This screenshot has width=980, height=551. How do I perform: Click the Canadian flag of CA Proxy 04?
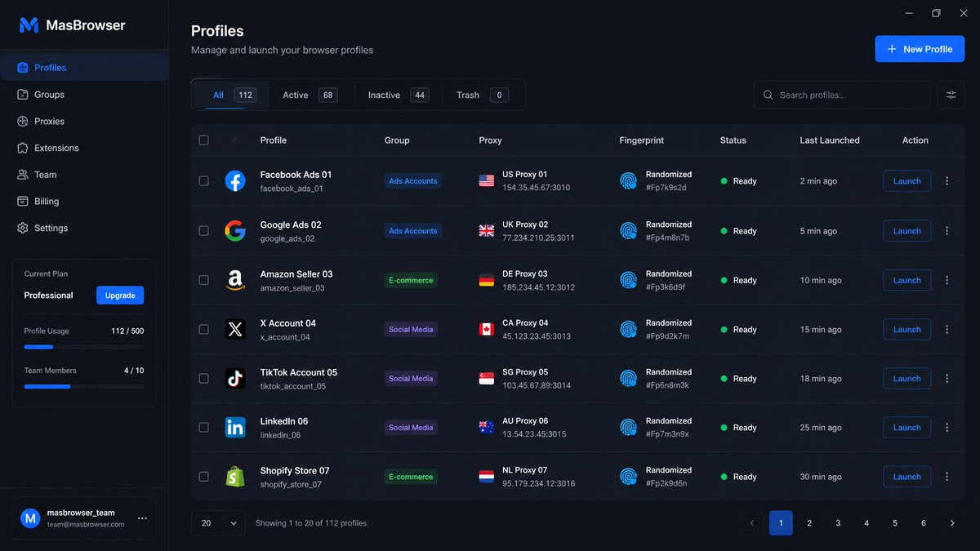487,329
